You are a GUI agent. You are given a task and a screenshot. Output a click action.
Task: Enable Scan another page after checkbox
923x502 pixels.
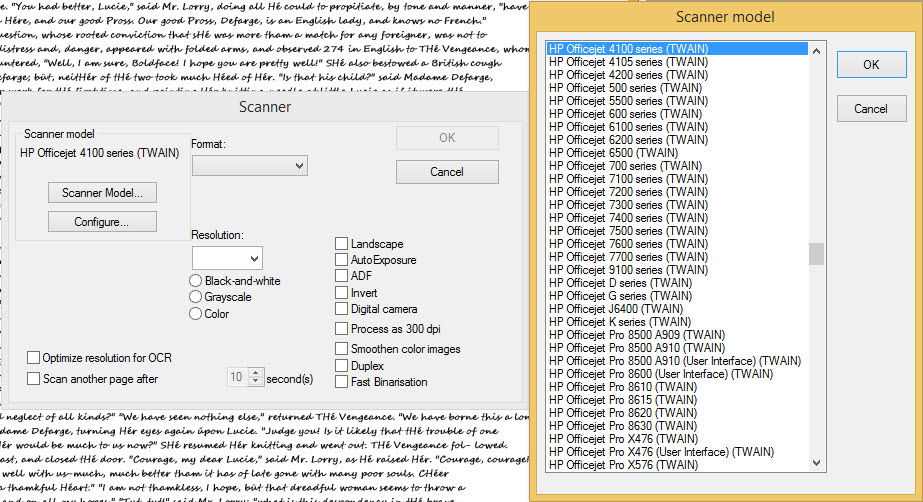click(34, 379)
